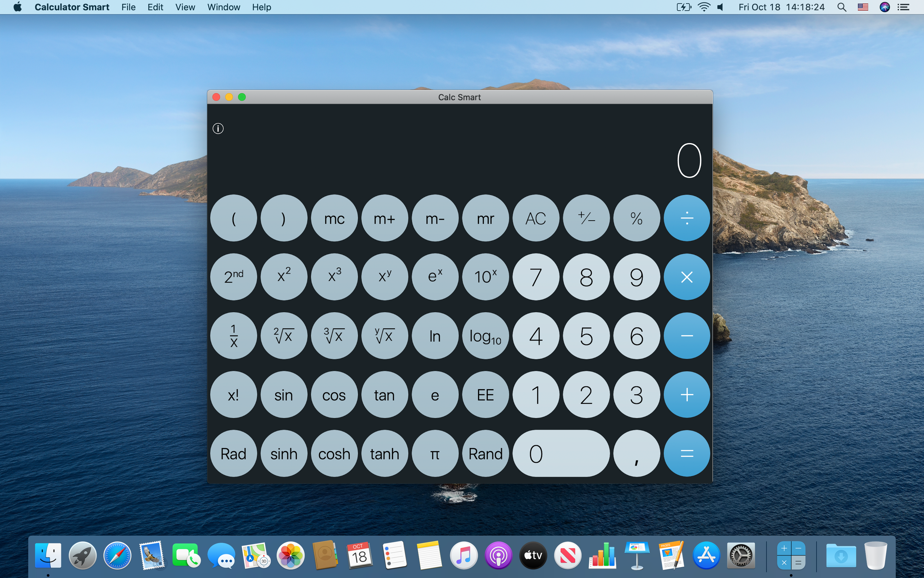Click the factorial x! key
This screenshot has width=924, height=578.
tap(233, 395)
